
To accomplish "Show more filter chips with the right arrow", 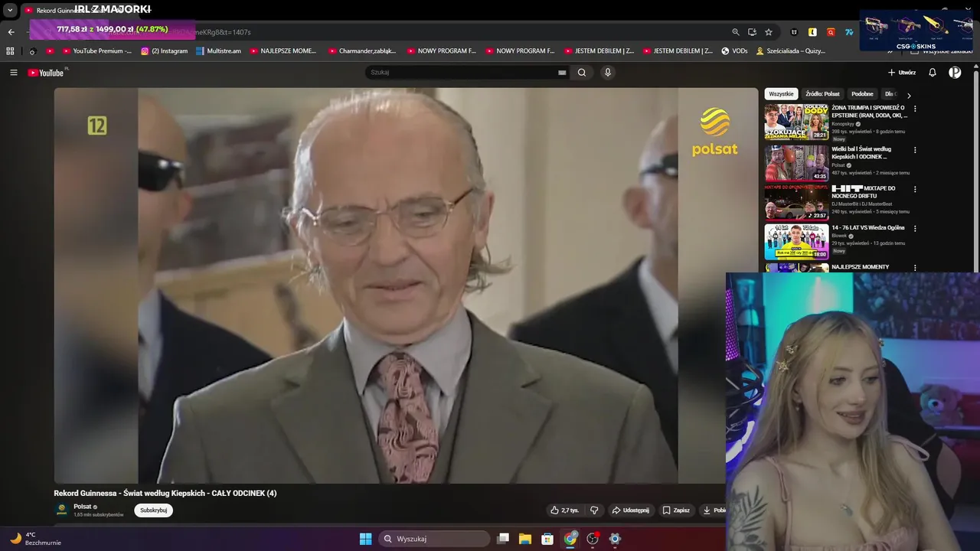I will click(909, 95).
